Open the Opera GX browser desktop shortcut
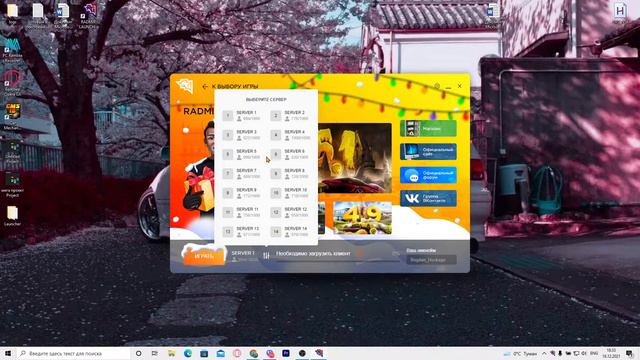640x360 pixels. pyautogui.click(x=12, y=83)
